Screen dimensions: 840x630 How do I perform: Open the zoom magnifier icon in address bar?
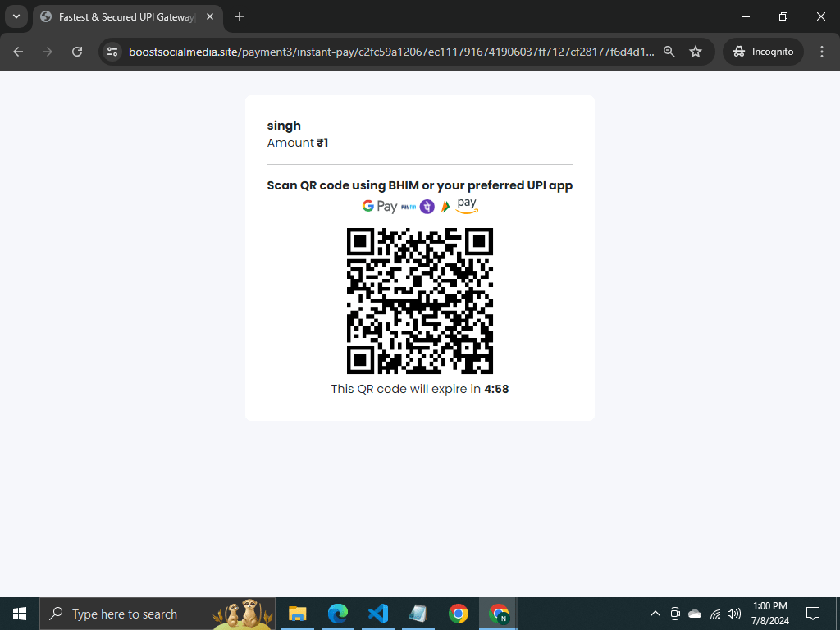pyautogui.click(x=669, y=52)
